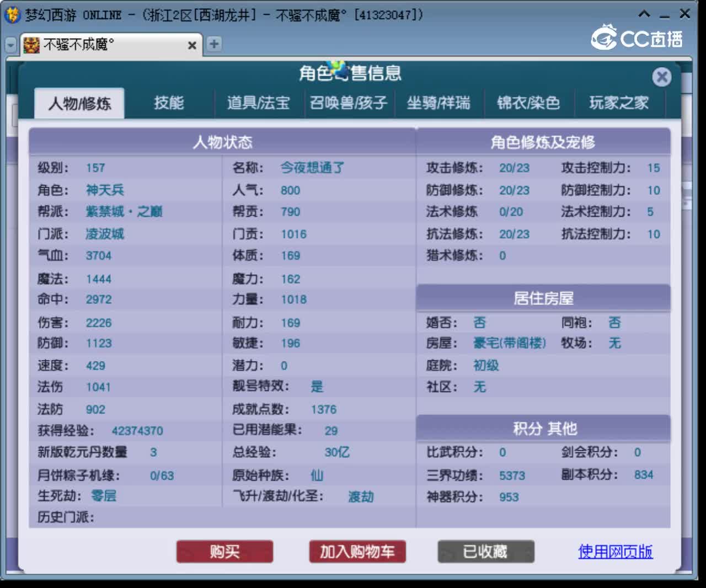Click the 法术修炼 value 0/20
The width and height of the screenshot is (706, 588).
[511, 212]
